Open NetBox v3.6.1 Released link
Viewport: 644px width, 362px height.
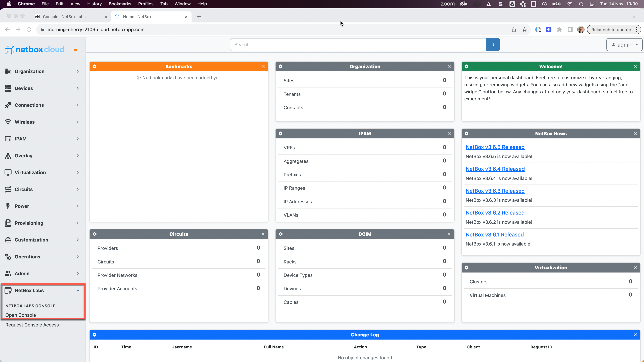click(x=495, y=235)
